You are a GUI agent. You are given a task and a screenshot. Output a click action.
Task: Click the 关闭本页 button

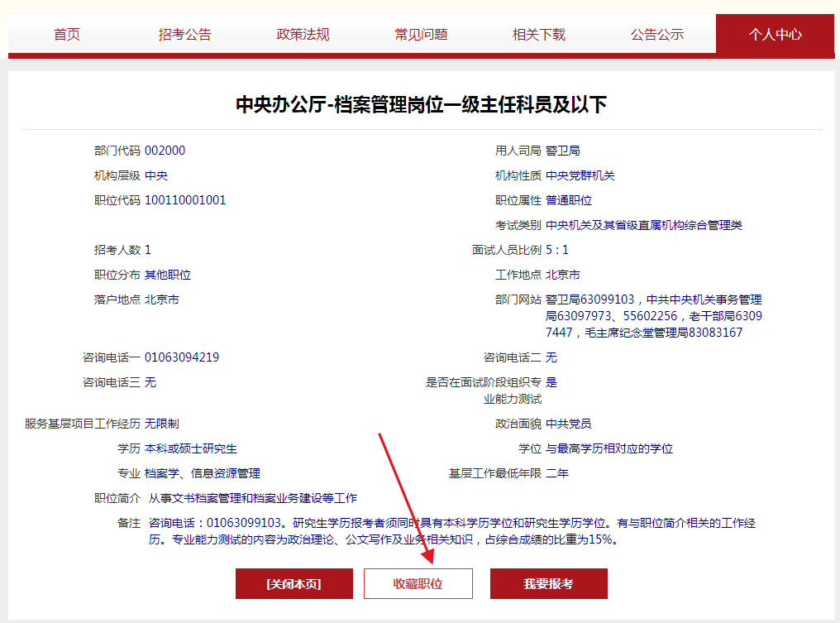pyautogui.click(x=294, y=583)
